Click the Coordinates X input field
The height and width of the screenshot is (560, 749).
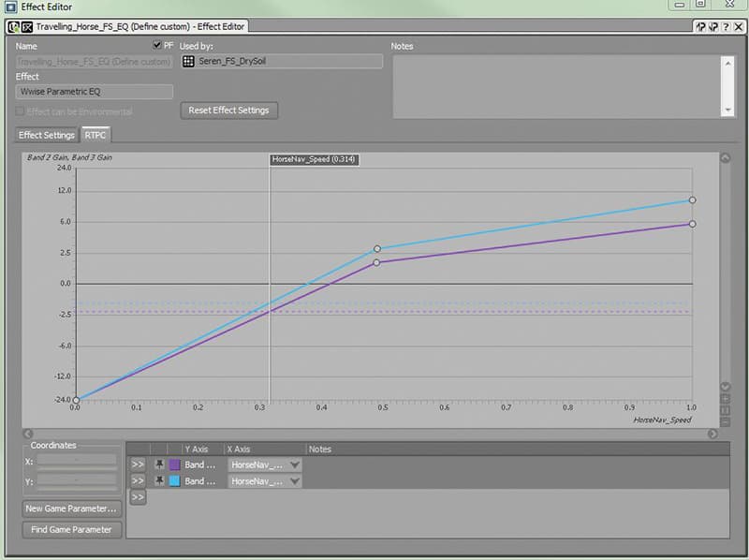tap(77, 461)
